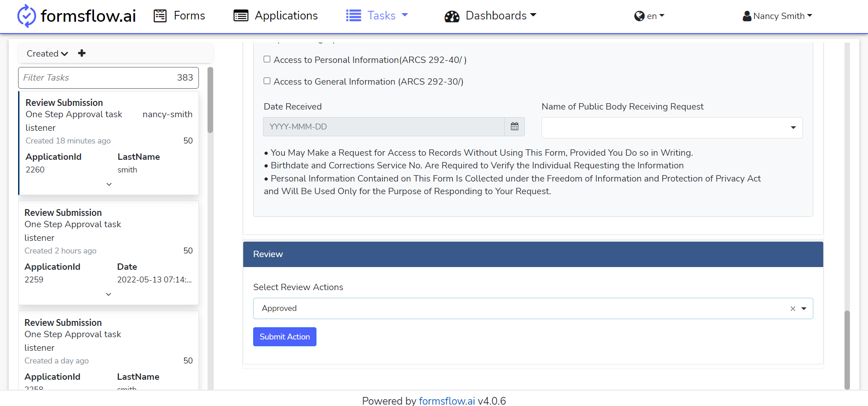The width and height of the screenshot is (868, 406).
Task: Click the Forms icon in navbar
Action: click(160, 16)
